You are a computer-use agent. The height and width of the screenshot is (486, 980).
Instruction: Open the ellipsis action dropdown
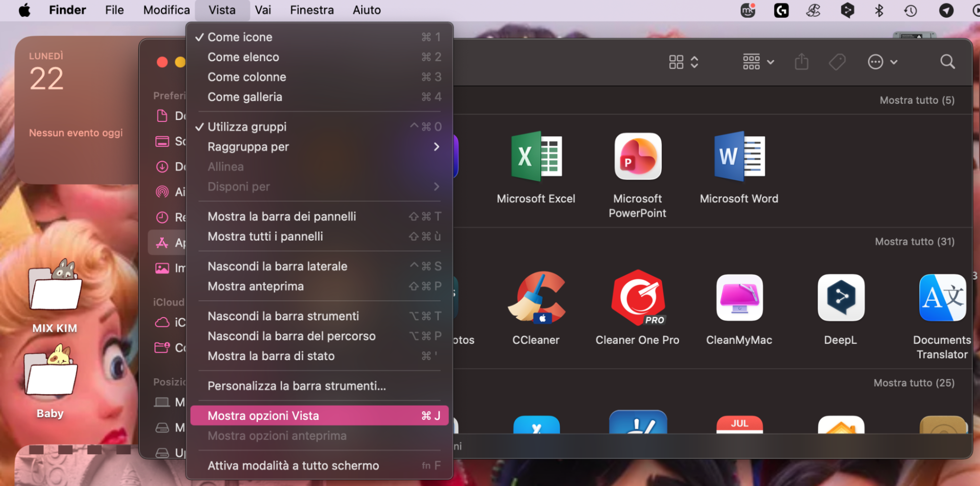[x=882, y=62]
